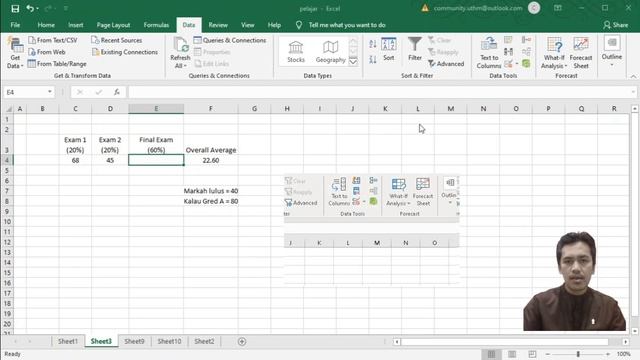The height and width of the screenshot is (360, 640).
Task: Click the Save icon in title bar
Action: 15,9
